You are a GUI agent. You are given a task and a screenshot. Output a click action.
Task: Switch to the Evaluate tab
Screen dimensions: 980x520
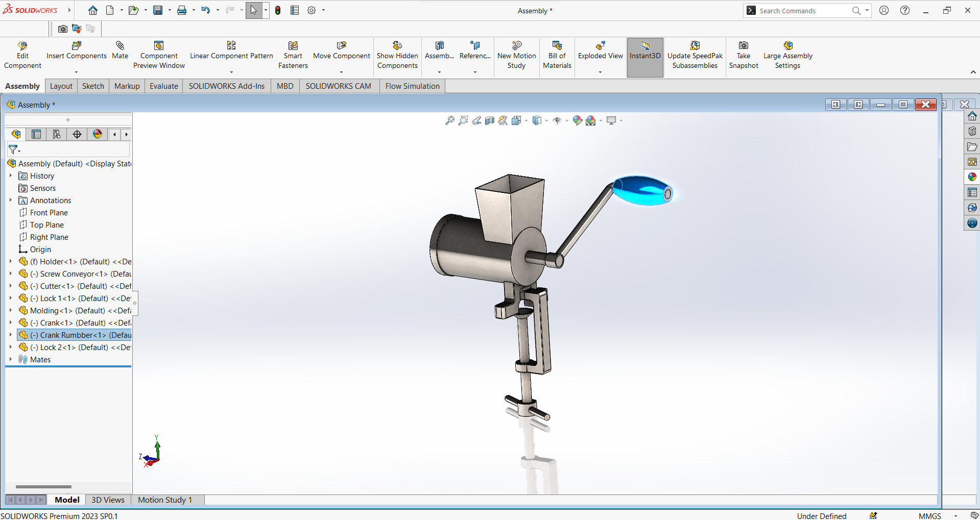coord(164,86)
